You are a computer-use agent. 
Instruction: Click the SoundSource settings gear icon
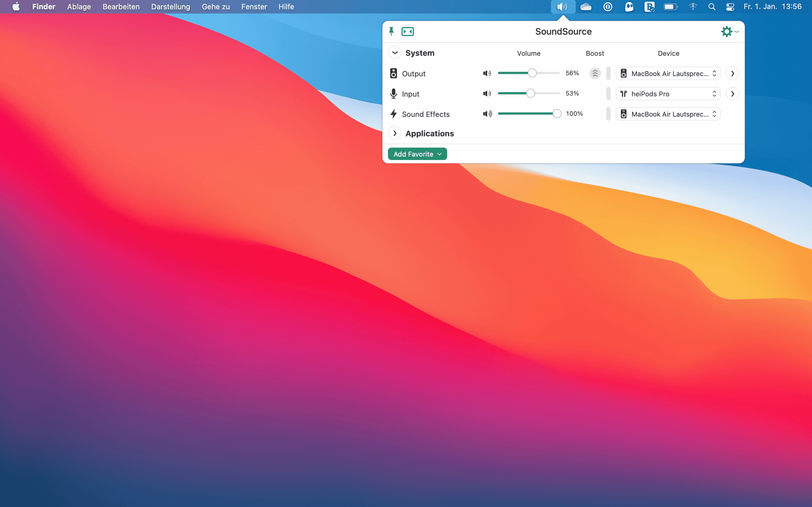coord(727,32)
